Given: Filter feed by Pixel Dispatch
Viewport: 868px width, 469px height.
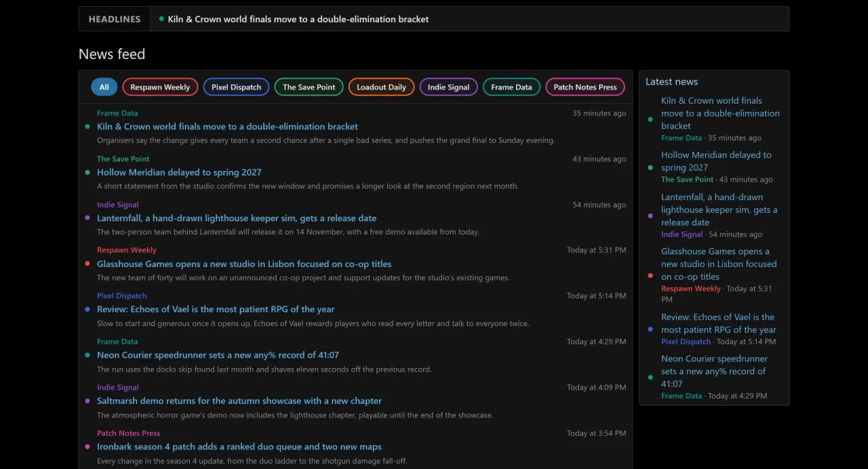Looking at the screenshot, I should [236, 87].
